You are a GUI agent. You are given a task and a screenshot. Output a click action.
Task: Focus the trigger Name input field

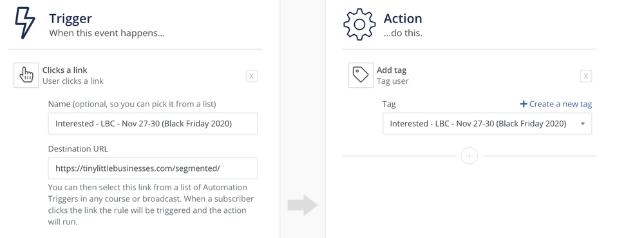153,124
